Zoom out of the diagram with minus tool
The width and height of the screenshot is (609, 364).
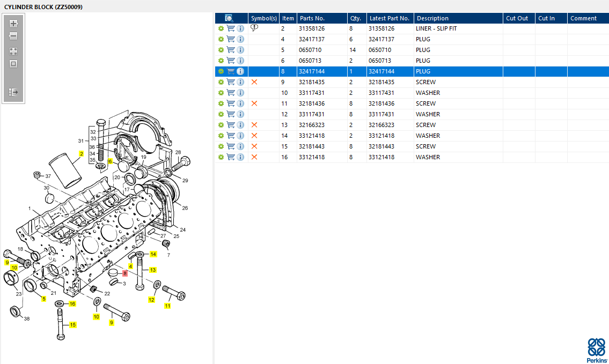click(13, 36)
